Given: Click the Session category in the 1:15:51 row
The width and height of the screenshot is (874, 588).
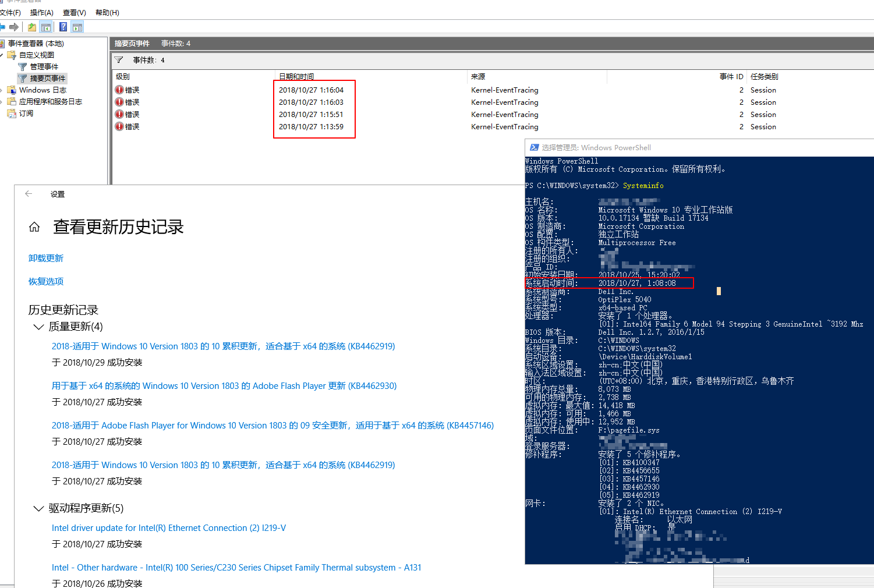Looking at the screenshot, I should pyautogui.click(x=763, y=114).
